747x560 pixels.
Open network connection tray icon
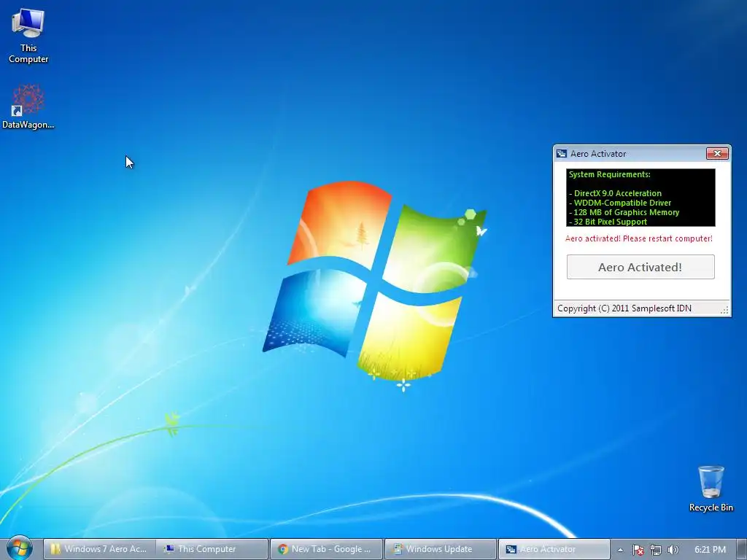coord(656,550)
